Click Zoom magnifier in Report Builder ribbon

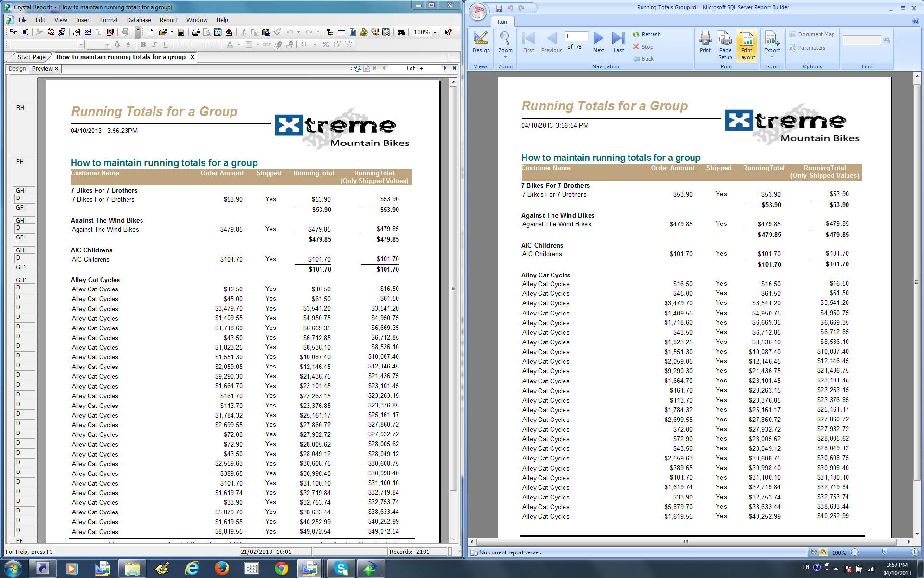(505, 44)
